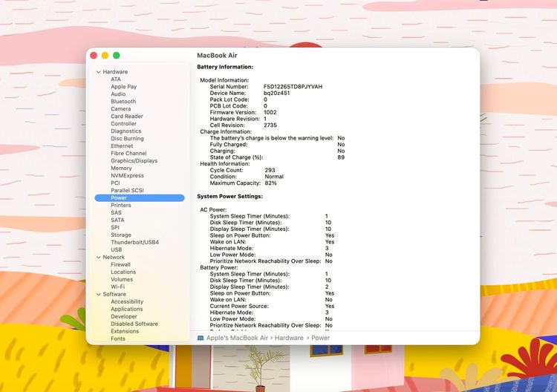The width and height of the screenshot is (557, 392).
Task: Click Hardware in the bottom path bar
Action: [x=290, y=338]
